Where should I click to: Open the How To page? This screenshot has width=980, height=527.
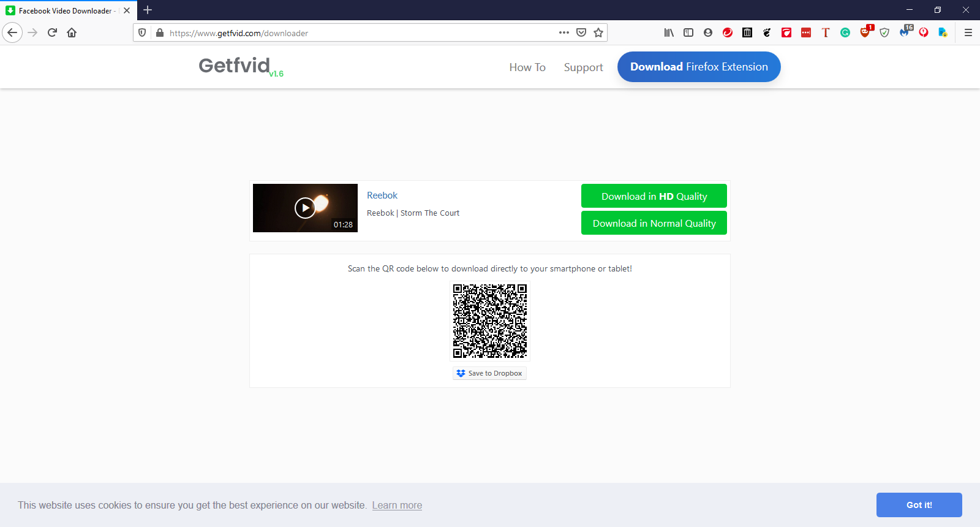point(527,67)
